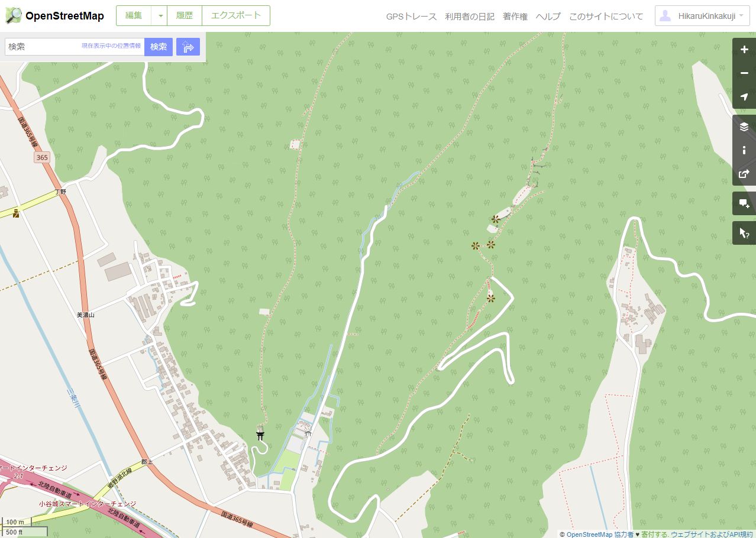
Task: Open HikaruKinkakuji user menu
Action: tap(703, 16)
